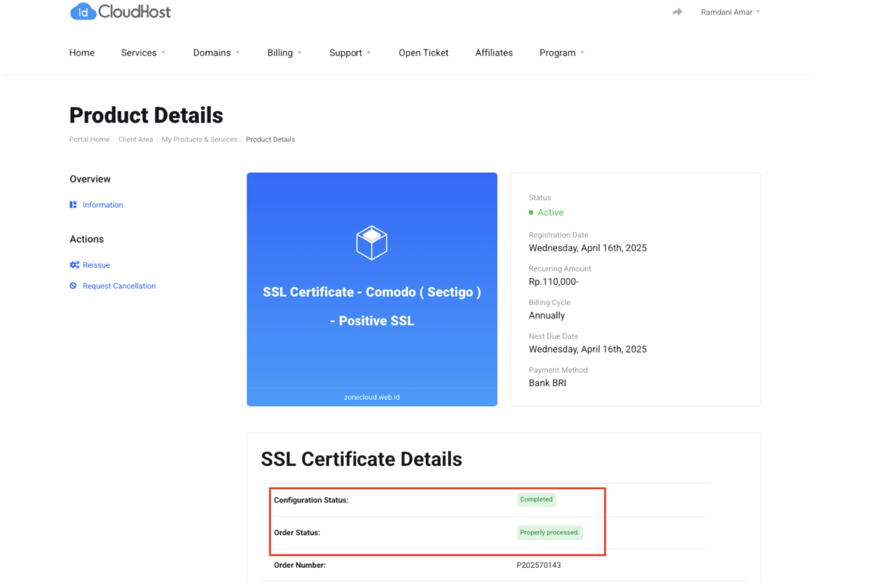Click the Request Cancellation link
The width and height of the screenshot is (869, 588).
click(119, 286)
